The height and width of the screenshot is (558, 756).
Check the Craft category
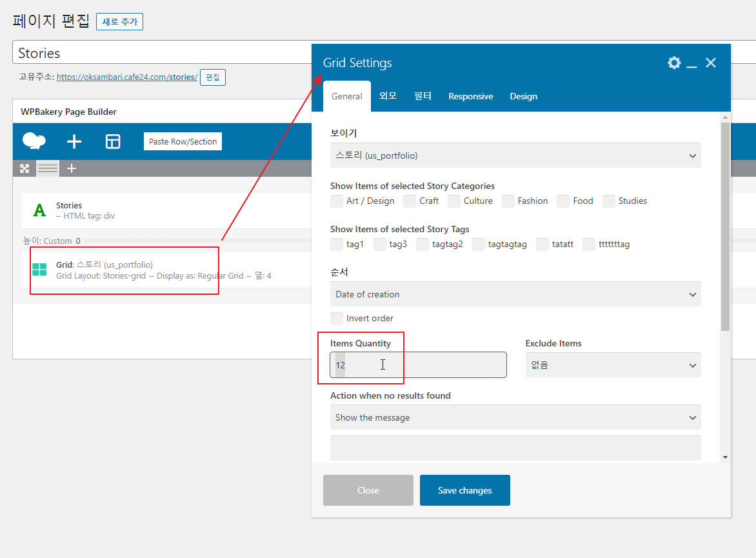[x=410, y=201]
